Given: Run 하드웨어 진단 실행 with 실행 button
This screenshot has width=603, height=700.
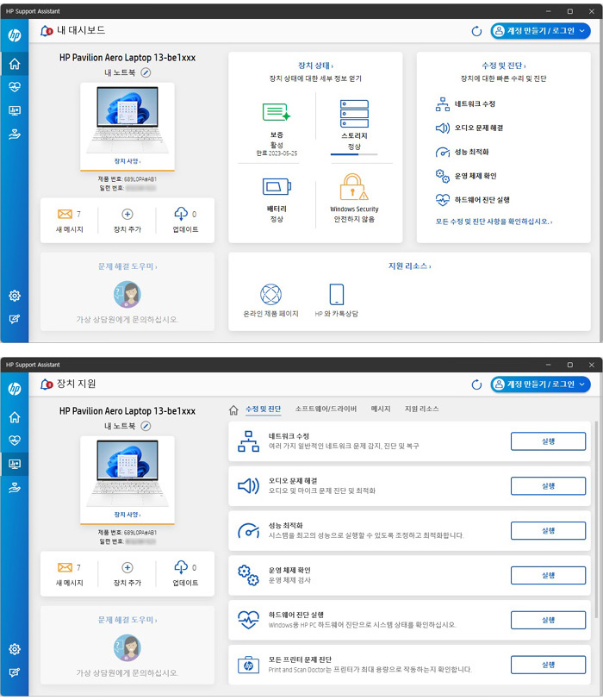Looking at the screenshot, I should pos(548,620).
